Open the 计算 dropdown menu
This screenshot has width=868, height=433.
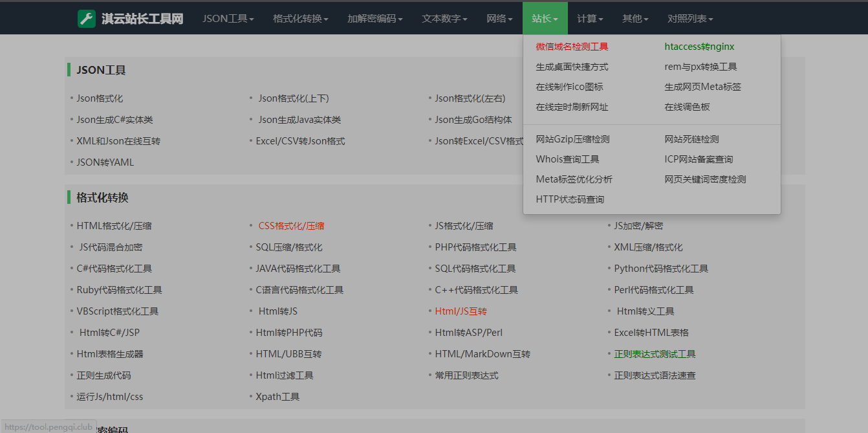[x=590, y=19]
